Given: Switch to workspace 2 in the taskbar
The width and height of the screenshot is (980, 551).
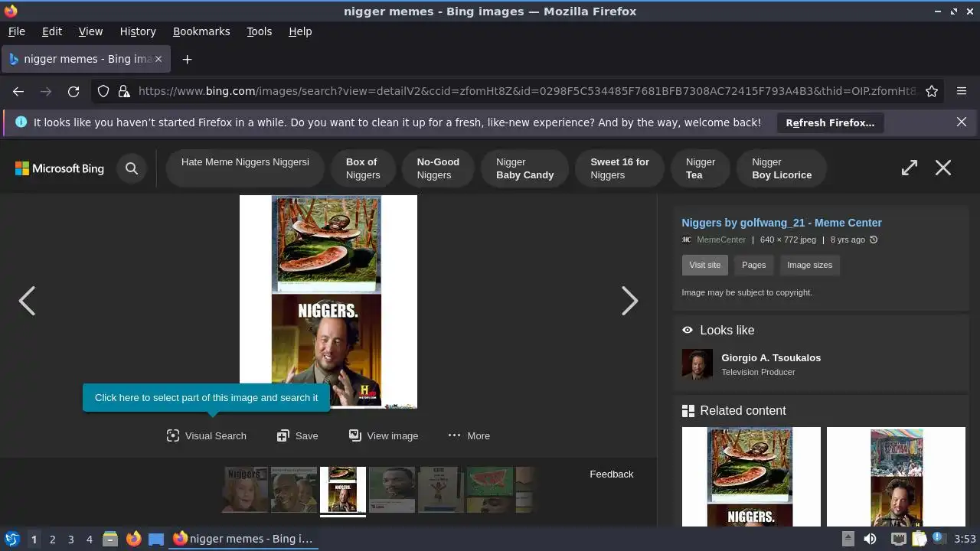Looking at the screenshot, I should click(52, 539).
